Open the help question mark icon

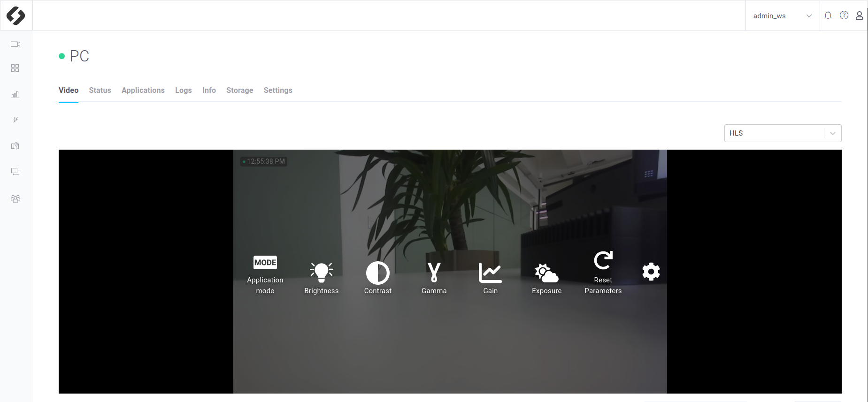pyautogui.click(x=844, y=15)
